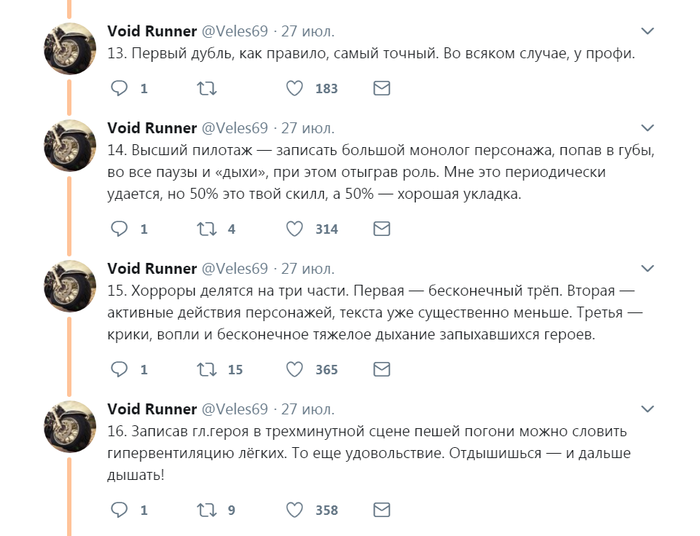Like tweet 13 with 183 likes
Screen dimensions: 700x536
295,89
